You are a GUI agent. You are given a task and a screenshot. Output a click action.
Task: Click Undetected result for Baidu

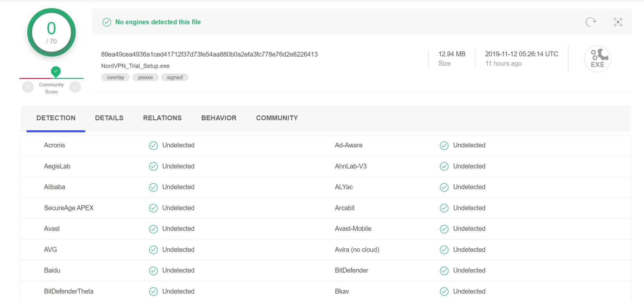click(x=178, y=270)
